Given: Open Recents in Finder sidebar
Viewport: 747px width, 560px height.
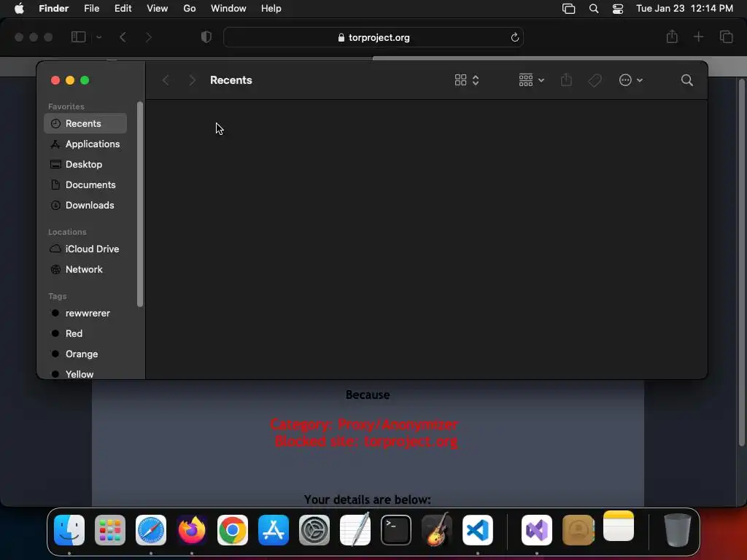Looking at the screenshot, I should point(85,123).
